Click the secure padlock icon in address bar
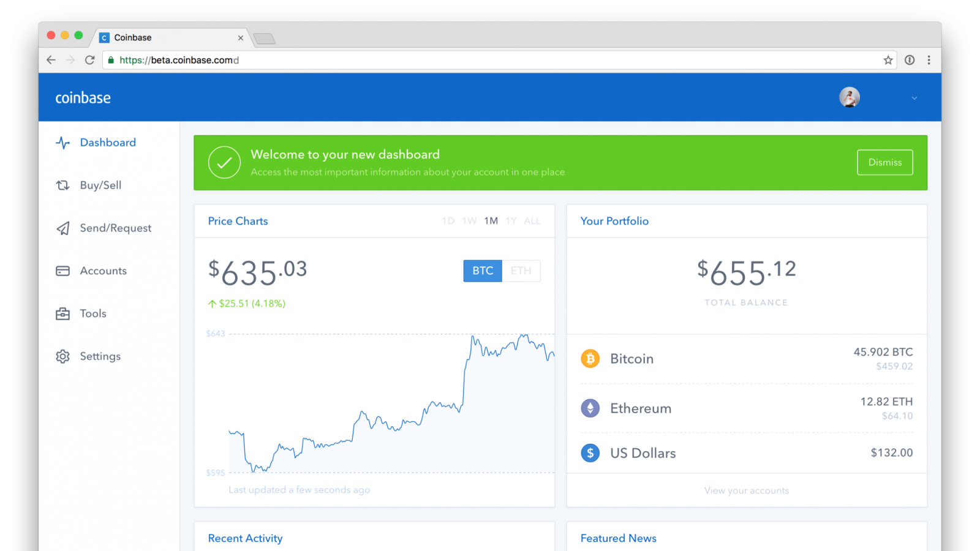The width and height of the screenshot is (980, 551). pyautogui.click(x=111, y=60)
